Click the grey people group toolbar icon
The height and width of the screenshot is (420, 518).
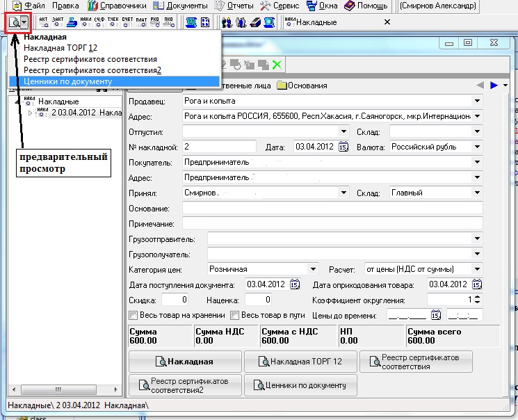241,22
